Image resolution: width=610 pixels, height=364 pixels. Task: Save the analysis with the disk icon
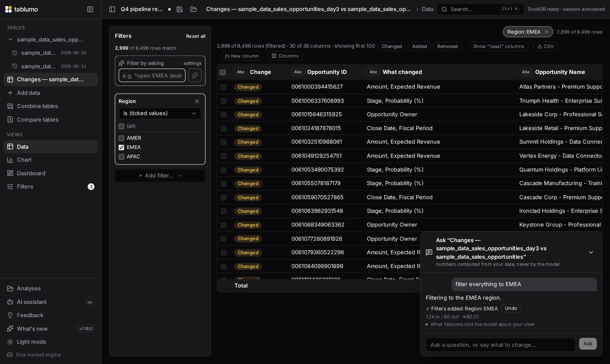(x=180, y=9)
